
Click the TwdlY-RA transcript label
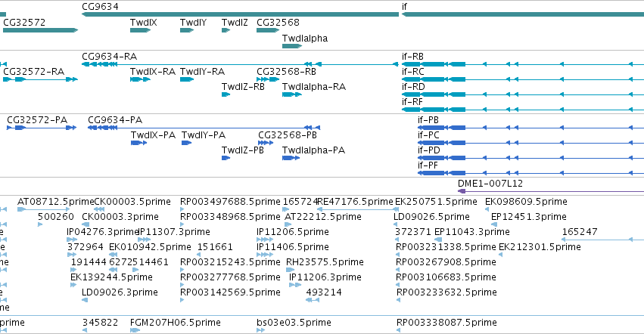pos(203,72)
